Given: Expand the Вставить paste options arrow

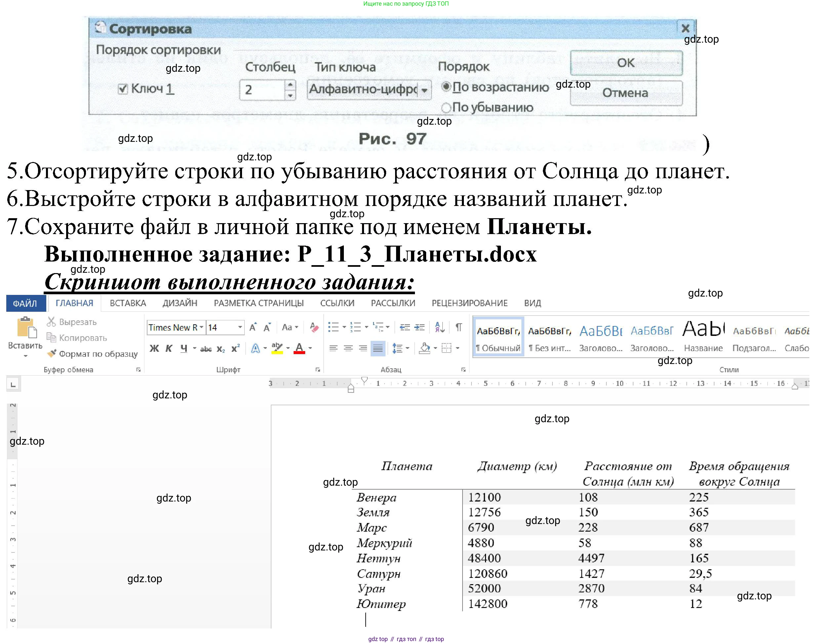Looking at the screenshot, I should tap(26, 356).
